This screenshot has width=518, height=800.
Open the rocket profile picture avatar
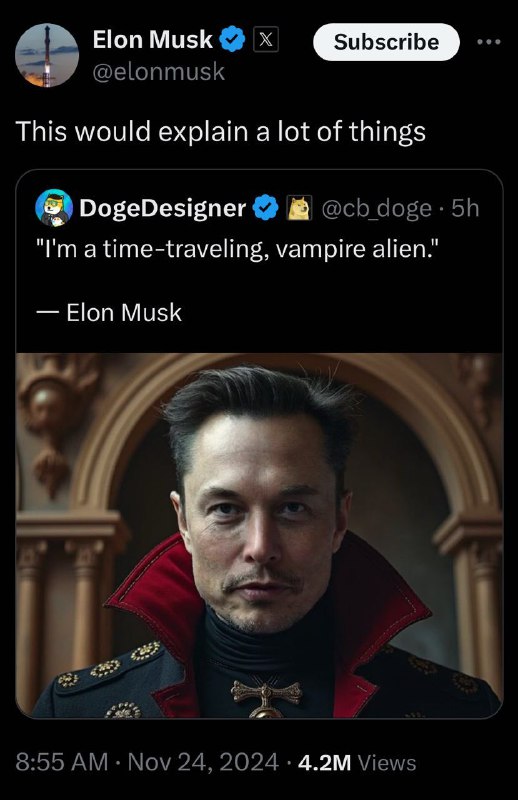pyautogui.click(x=47, y=55)
